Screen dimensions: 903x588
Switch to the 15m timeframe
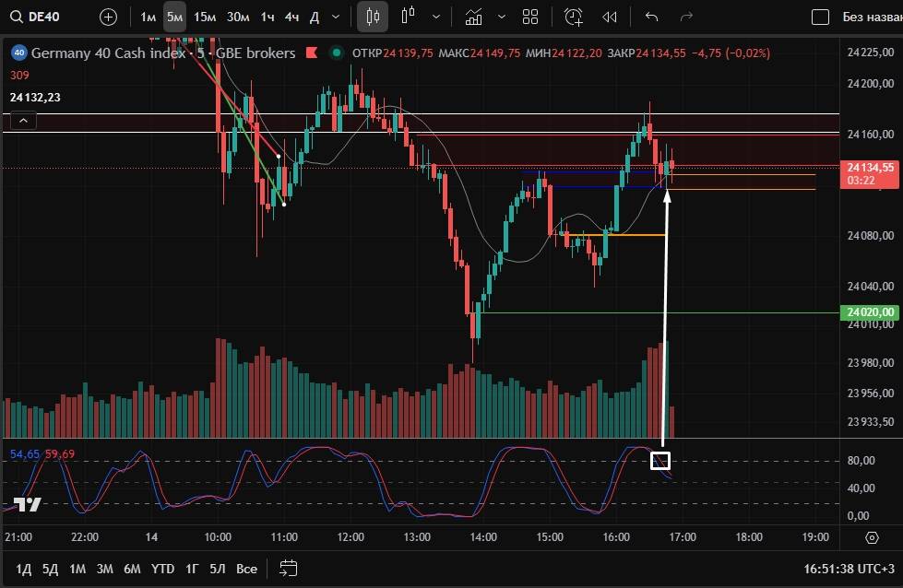tap(205, 17)
